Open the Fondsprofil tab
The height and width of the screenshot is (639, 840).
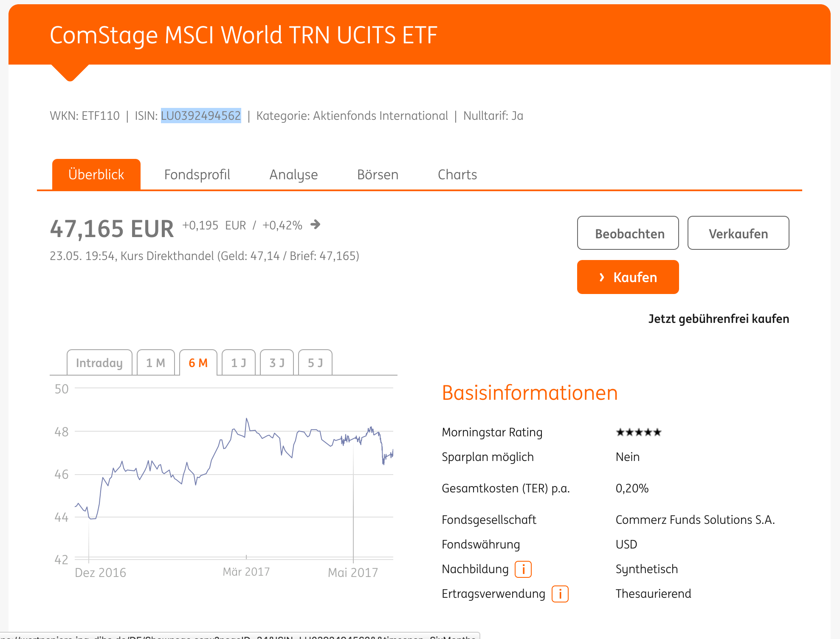[x=197, y=175]
